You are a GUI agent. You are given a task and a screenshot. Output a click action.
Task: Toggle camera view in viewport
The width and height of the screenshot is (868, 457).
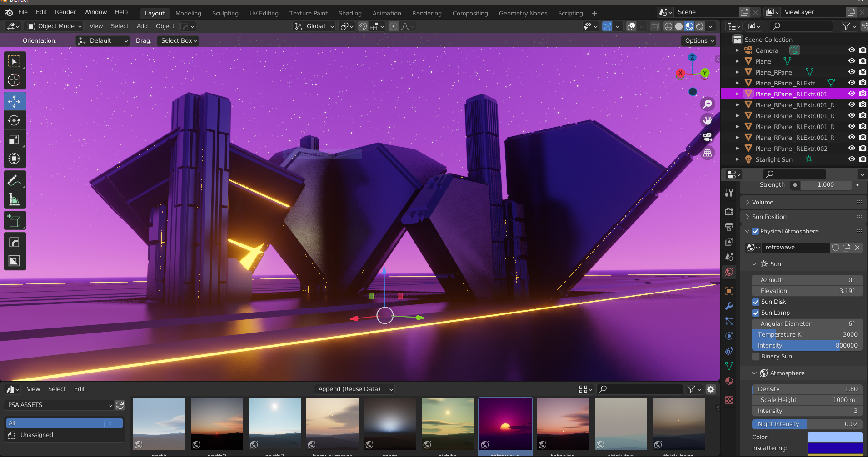click(x=708, y=137)
